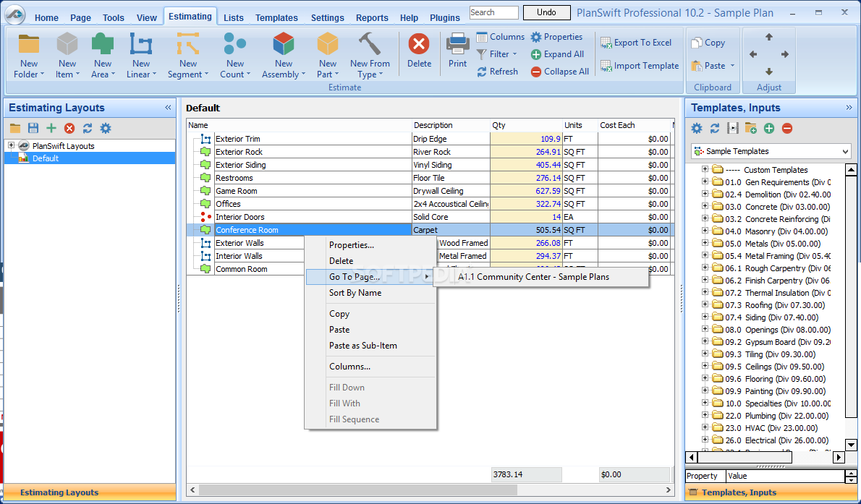
Task: Click green plus icon in Templates, Inputs toolbar
Action: coord(768,129)
